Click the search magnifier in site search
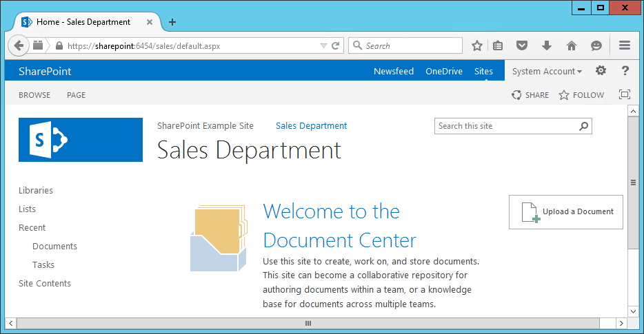Viewport: 644px width, 334px height. [x=583, y=126]
